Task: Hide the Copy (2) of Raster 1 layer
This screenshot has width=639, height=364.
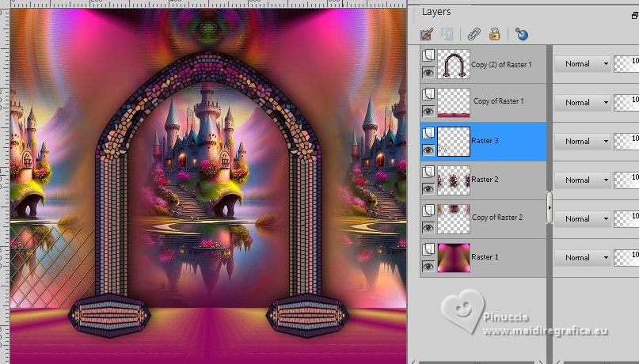Action: [x=428, y=72]
